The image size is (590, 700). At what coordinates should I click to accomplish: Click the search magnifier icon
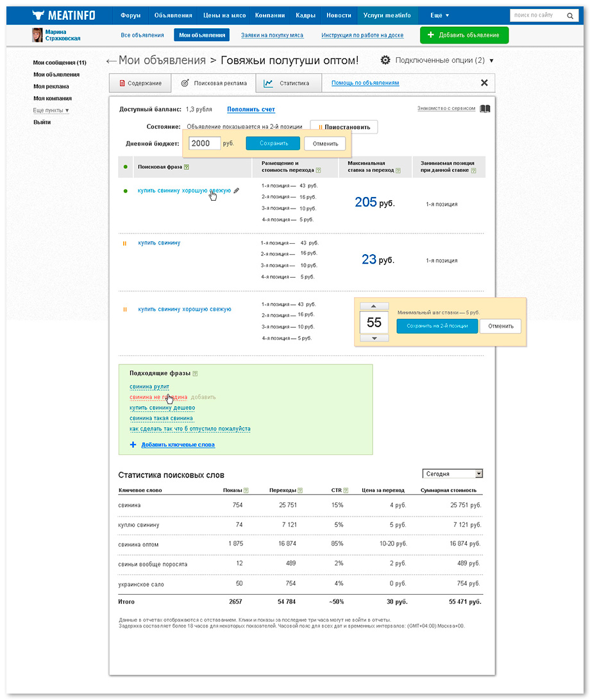(x=570, y=15)
